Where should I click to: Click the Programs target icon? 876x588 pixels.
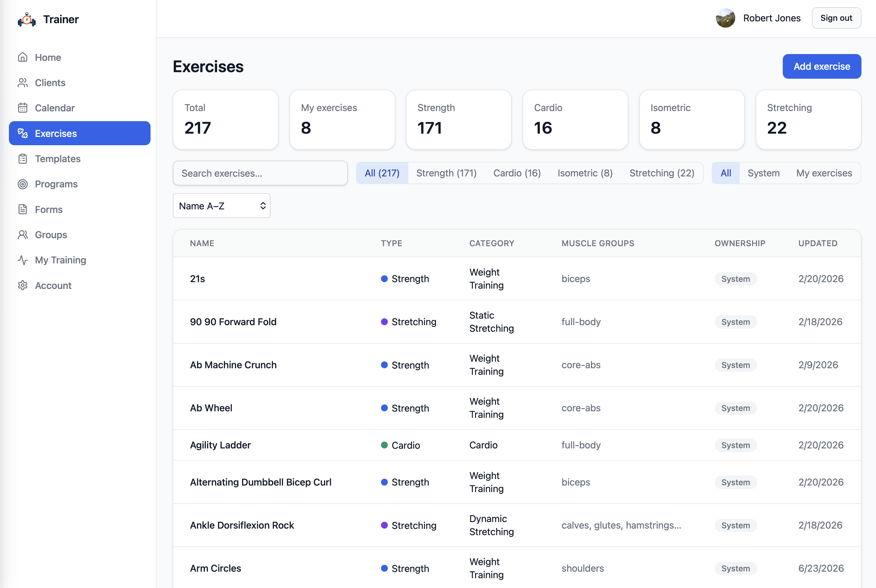[x=23, y=184]
